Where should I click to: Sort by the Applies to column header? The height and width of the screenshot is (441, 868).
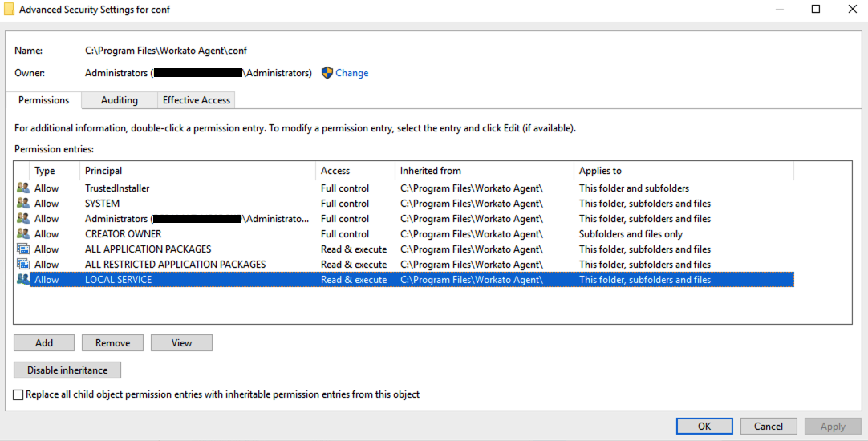683,171
